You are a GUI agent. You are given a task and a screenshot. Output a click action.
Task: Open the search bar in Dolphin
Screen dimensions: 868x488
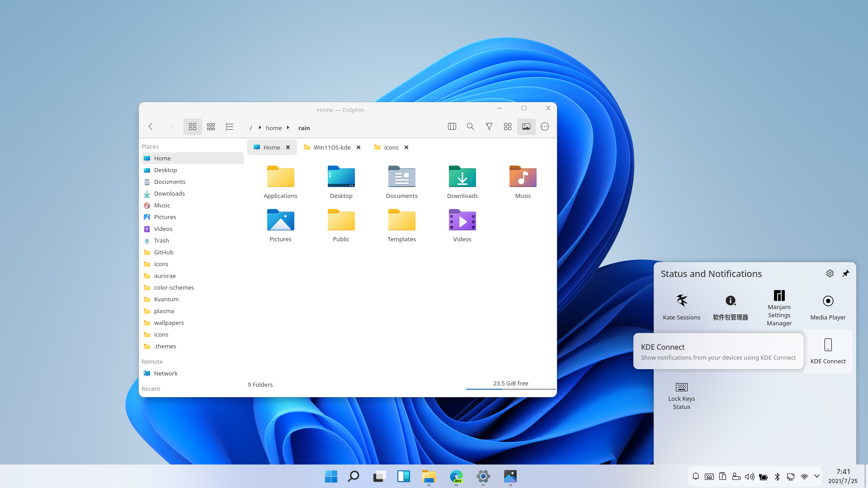470,127
